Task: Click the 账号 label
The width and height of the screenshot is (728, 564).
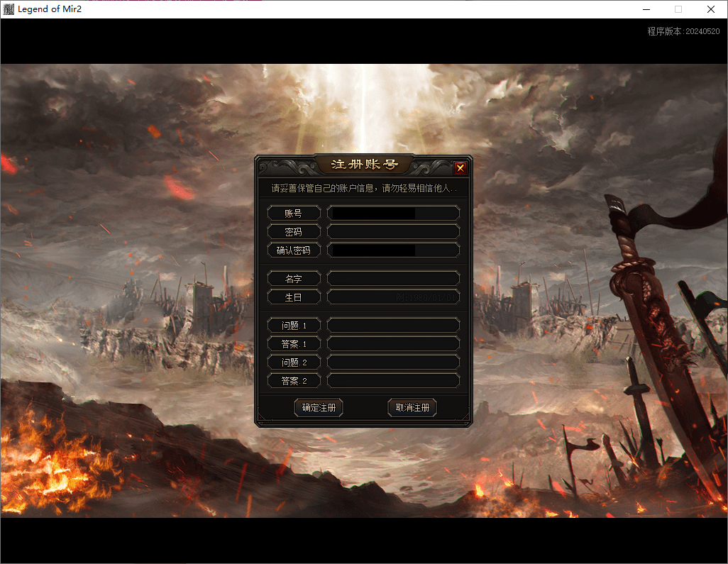Action: [x=294, y=213]
